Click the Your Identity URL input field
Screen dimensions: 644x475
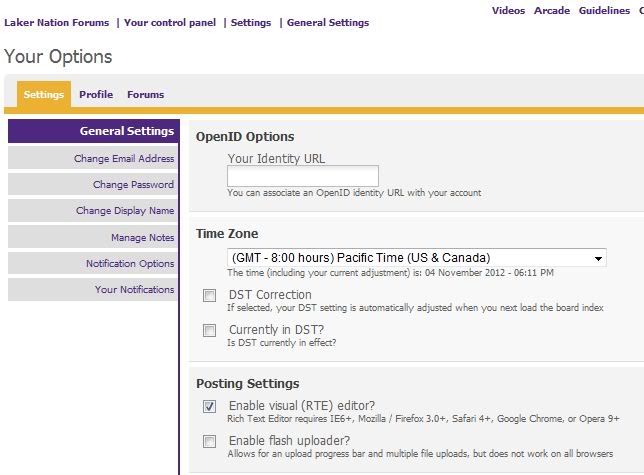click(x=303, y=176)
